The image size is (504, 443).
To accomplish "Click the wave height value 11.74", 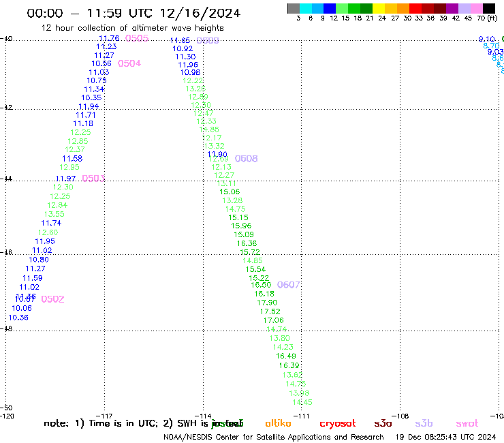I will coord(51,223).
